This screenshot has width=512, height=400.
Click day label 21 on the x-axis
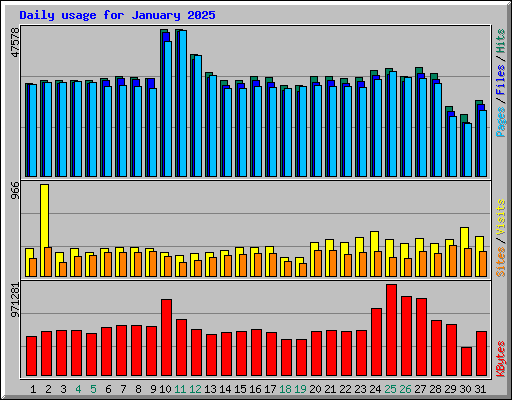[x=330, y=389]
